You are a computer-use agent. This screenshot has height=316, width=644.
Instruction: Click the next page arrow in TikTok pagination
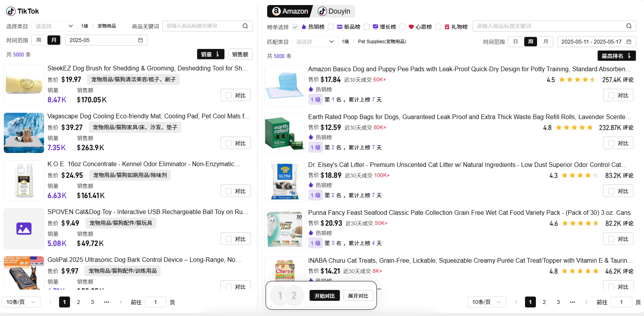(121, 302)
